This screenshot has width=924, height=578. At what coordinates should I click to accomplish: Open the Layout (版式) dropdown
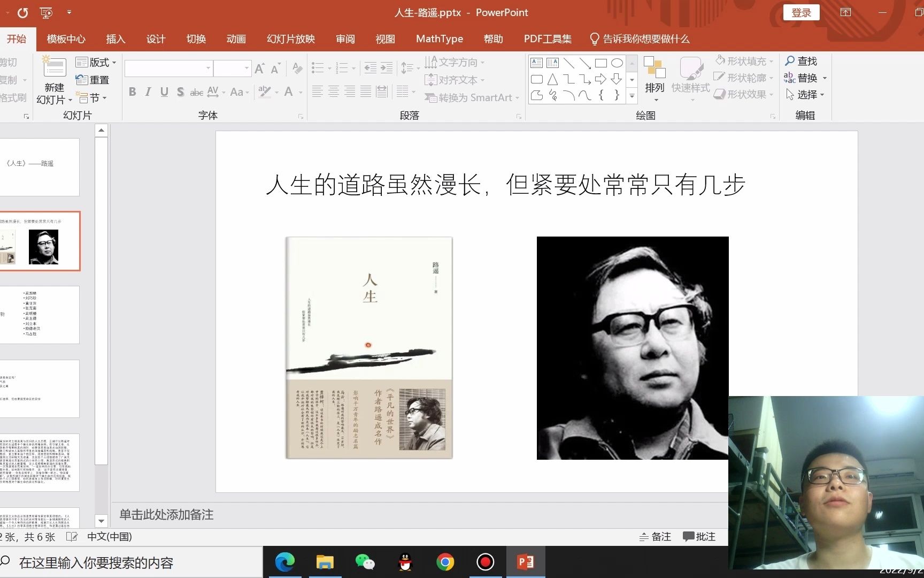click(96, 62)
